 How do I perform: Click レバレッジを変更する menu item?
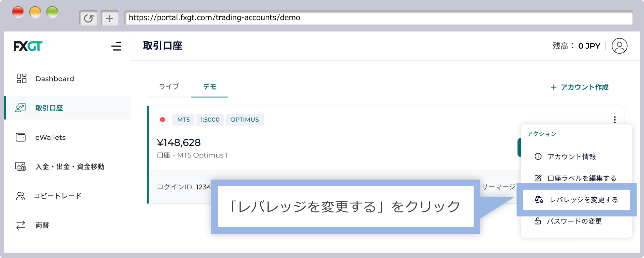[584, 200]
